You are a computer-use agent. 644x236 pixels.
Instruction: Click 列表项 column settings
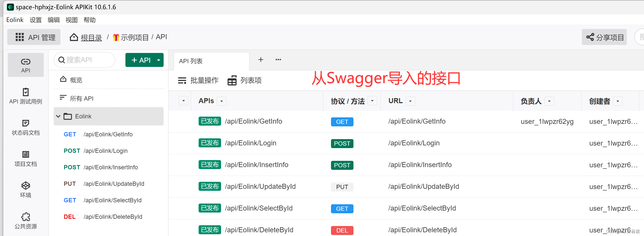point(245,80)
